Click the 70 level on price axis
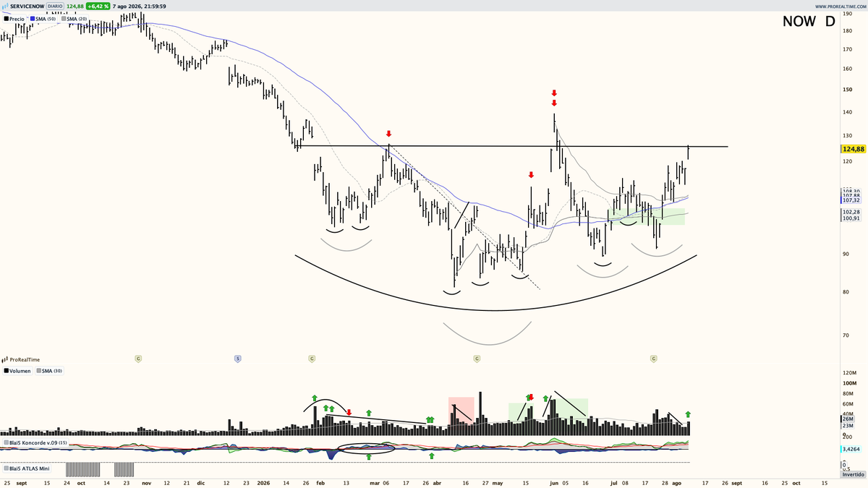The width and height of the screenshot is (868, 488). [x=846, y=335]
